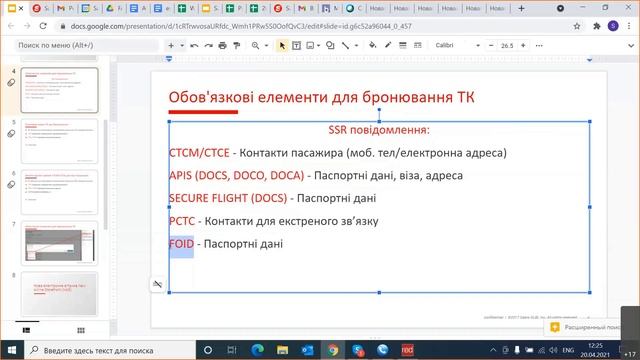Expand line type dropdown arrow
640x360 pixels.
(x=356, y=46)
